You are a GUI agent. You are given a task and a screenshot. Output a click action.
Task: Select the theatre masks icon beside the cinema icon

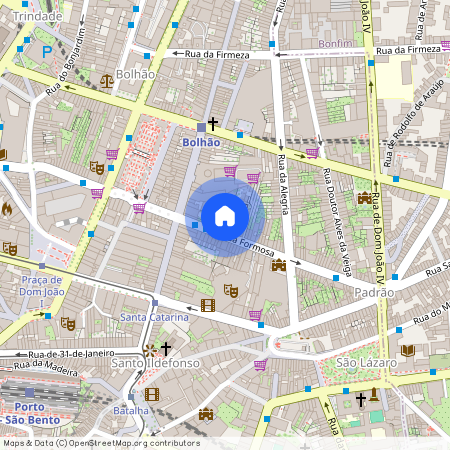click(231, 291)
